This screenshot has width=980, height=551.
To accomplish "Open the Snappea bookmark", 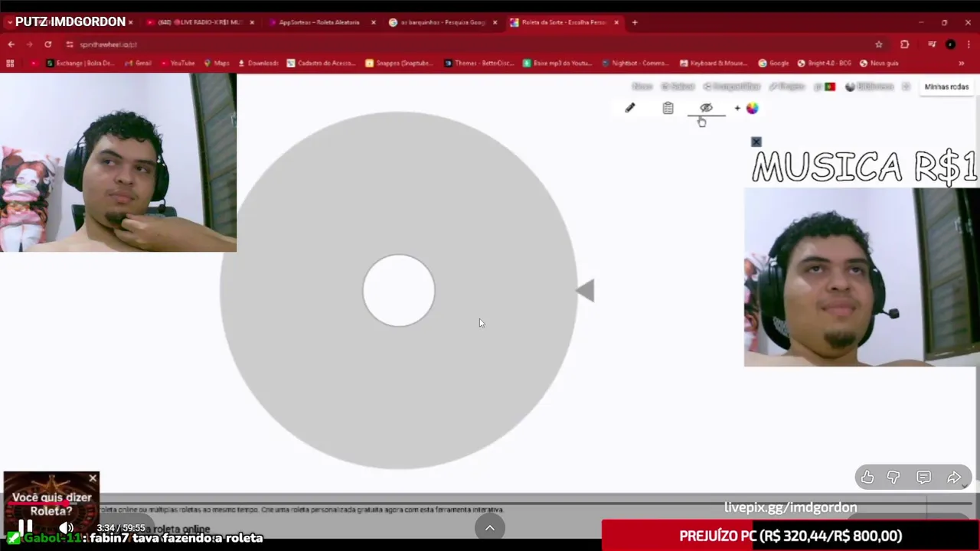I will click(x=398, y=64).
